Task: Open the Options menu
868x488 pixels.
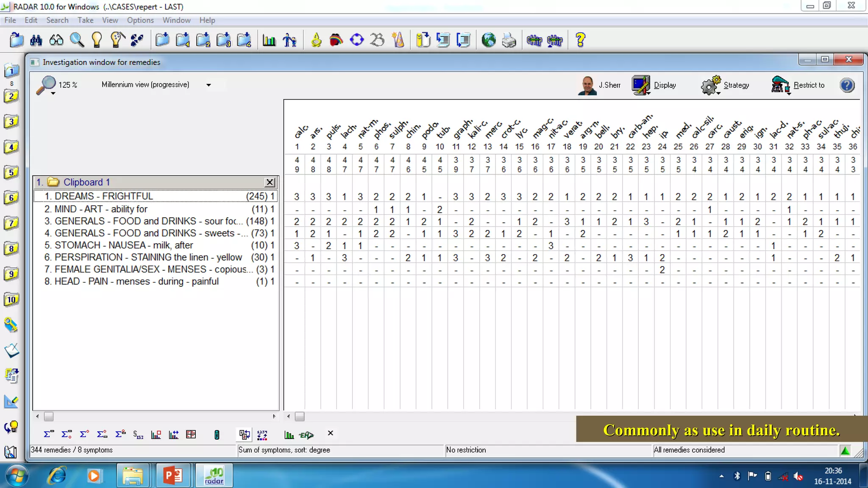Action: click(x=140, y=20)
